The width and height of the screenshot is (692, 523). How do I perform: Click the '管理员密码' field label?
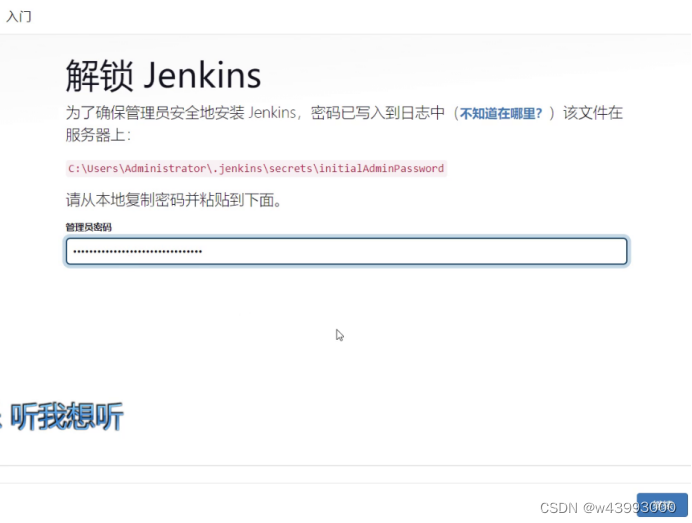pos(88,227)
